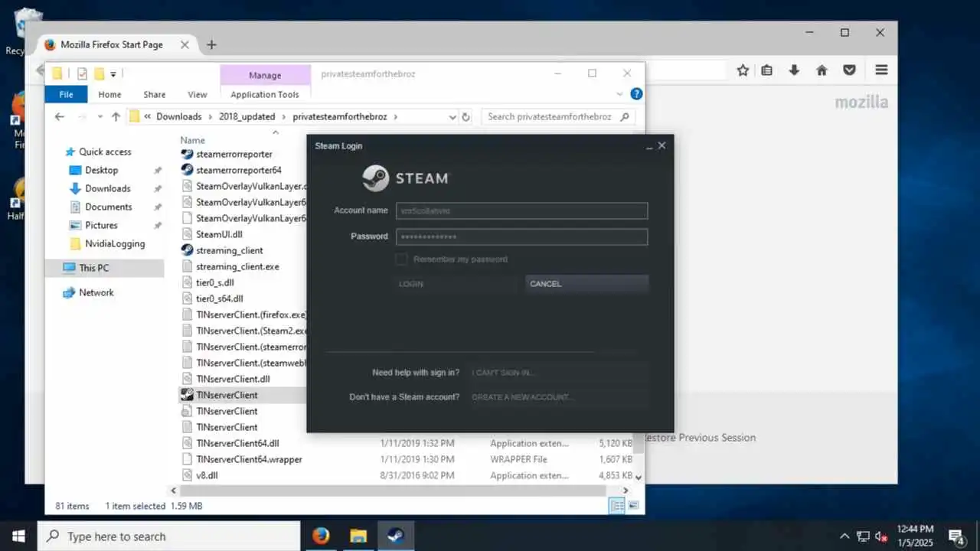Open File Explorer help icon
This screenshot has height=551, width=980.
pyautogui.click(x=636, y=94)
